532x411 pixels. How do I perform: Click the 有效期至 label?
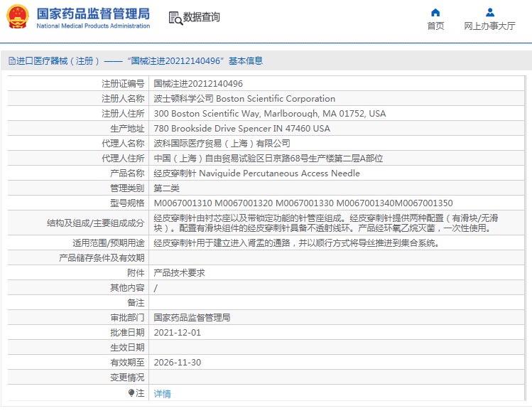coord(127,363)
